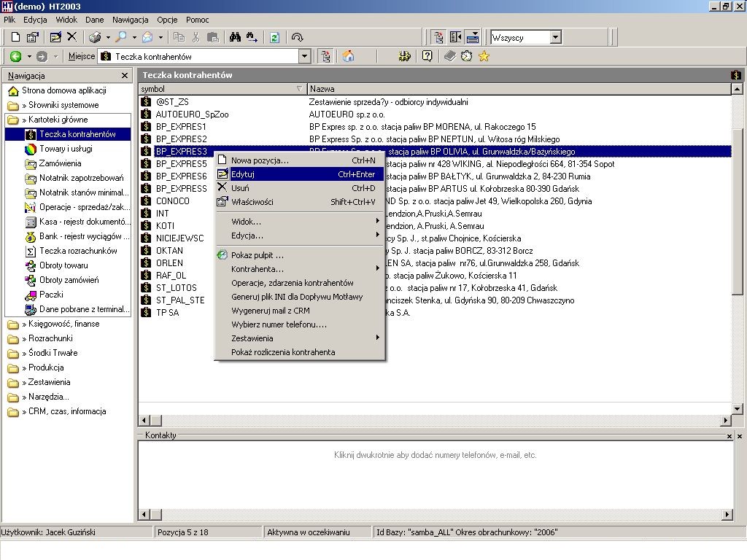Image resolution: width=747 pixels, height=560 pixels.
Task: Select Pokaz pulpit menu entry
Action: (x=300, y=255)
